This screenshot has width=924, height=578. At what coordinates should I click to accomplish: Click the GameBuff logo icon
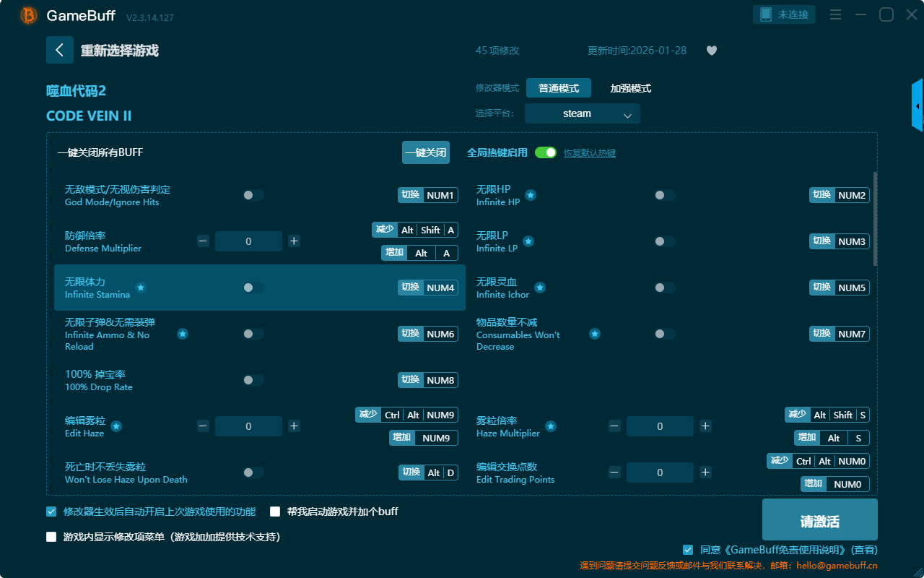[x=29, y=15]
